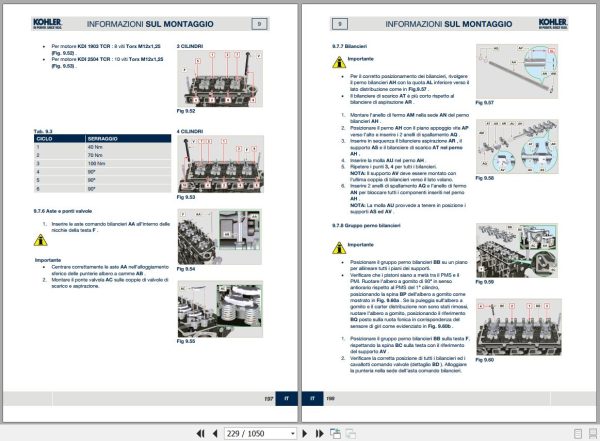
Task: Click the warning icon under section 9.7.6
Action: click(41, 240)
